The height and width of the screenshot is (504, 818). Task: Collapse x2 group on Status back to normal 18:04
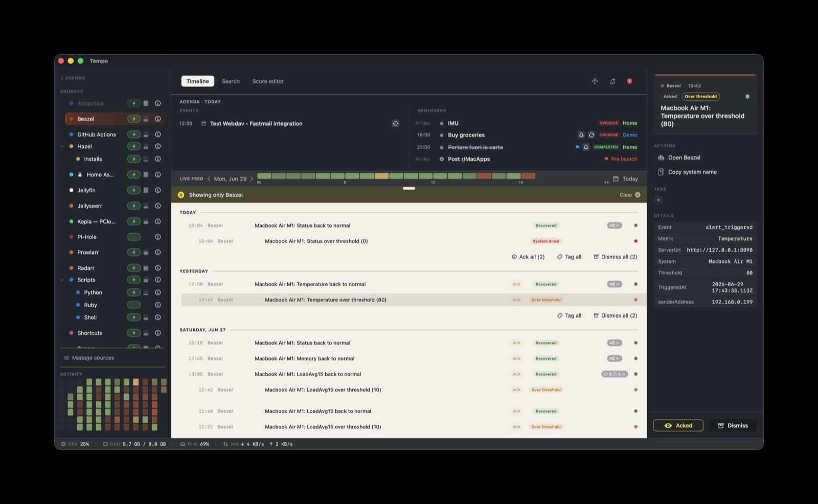pos(615,225)
